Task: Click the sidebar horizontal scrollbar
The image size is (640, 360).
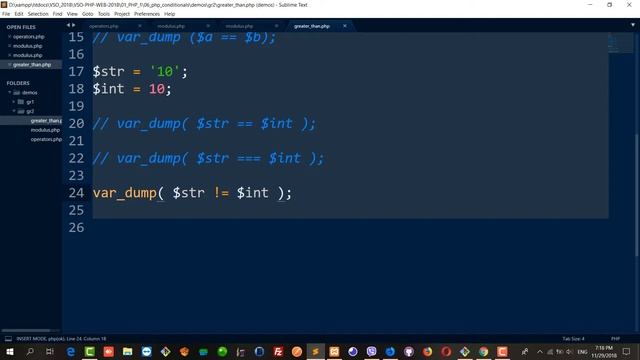Action: tap(26, 330)
